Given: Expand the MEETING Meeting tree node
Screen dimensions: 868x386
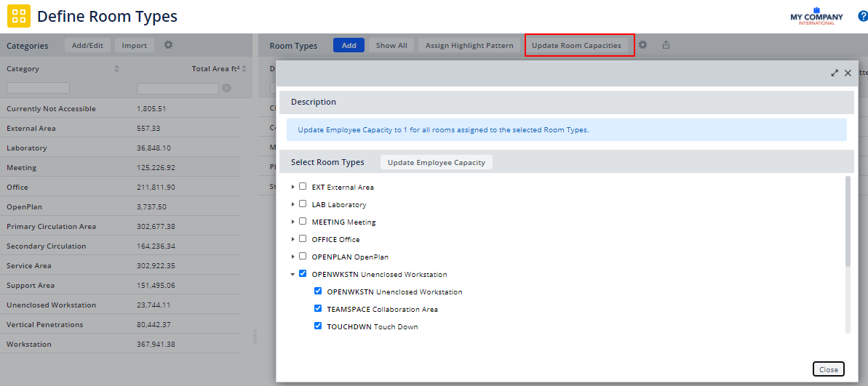Looking at the screenshot, I should point(293,222).
